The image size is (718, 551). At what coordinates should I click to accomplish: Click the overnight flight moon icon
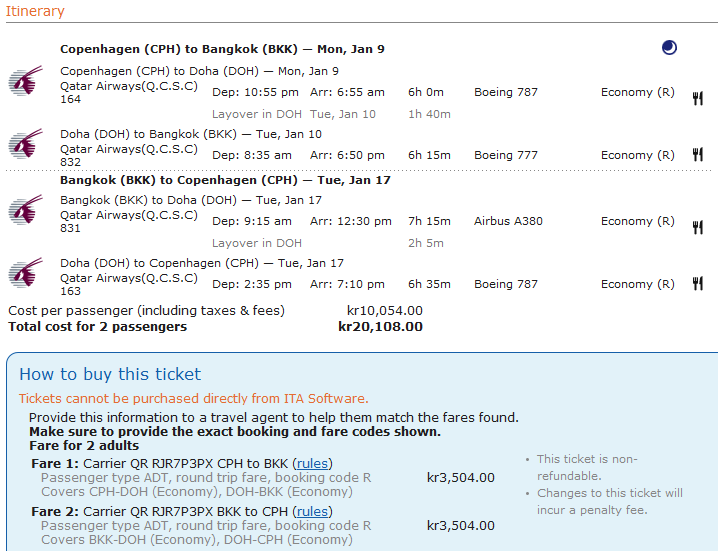pos(669,48)
